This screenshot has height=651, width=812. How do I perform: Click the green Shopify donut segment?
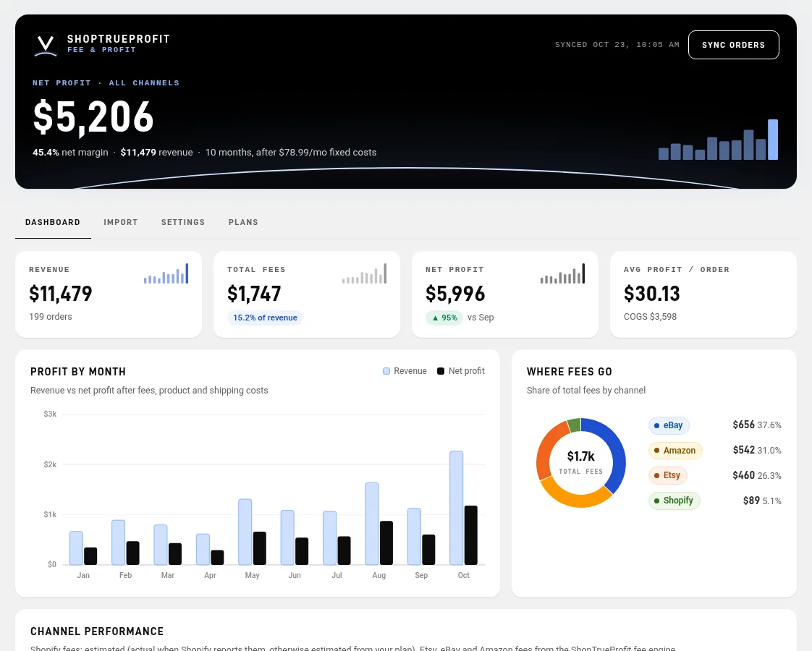pyautogui.click(x=575, y=425)
